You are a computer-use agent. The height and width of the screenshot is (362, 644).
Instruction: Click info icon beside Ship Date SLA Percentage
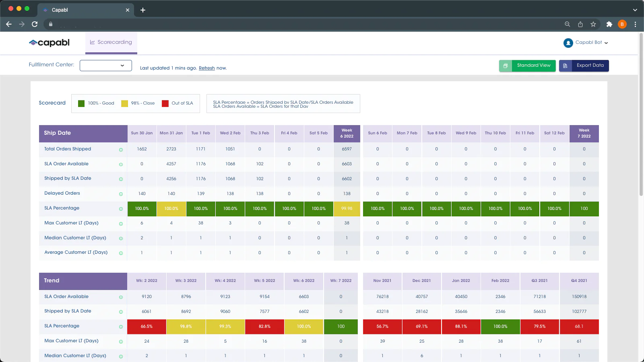[x=121, y=209]
